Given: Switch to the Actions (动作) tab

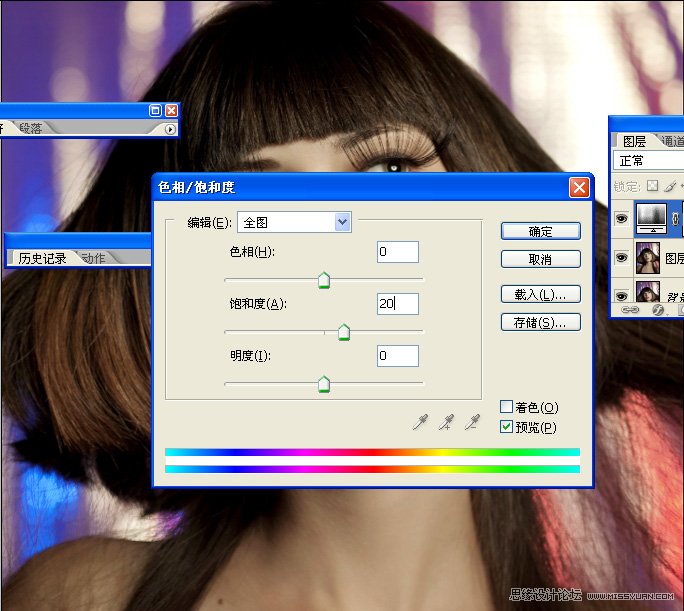Looking at the screenshot, I should click(x=93, y=258).
